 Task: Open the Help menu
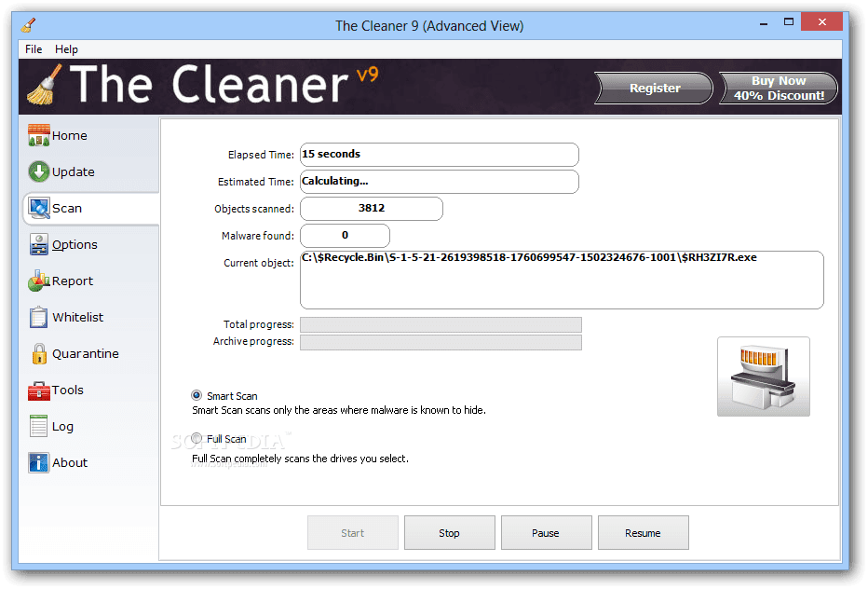(66, 49)
